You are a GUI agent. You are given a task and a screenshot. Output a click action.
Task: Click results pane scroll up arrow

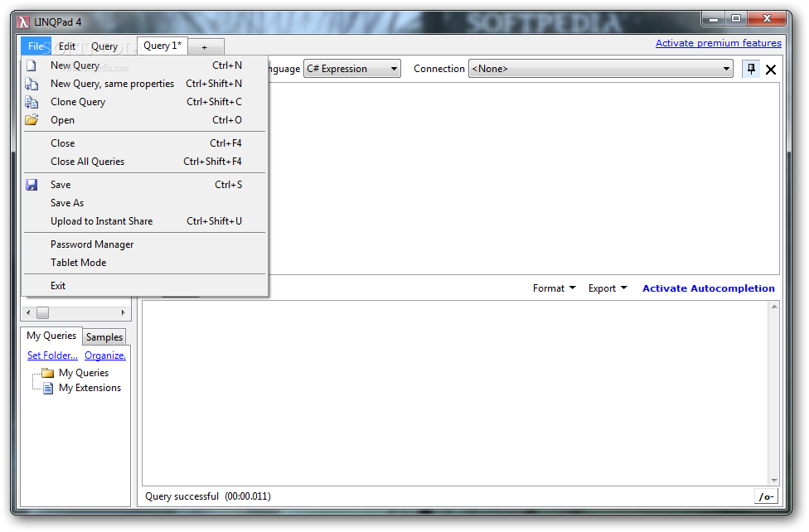coord(774,307)
